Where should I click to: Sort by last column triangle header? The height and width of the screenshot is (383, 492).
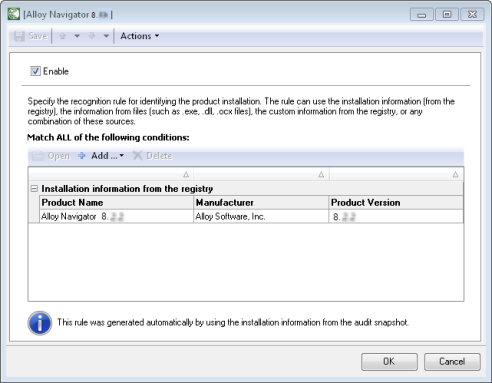[455, 174]
